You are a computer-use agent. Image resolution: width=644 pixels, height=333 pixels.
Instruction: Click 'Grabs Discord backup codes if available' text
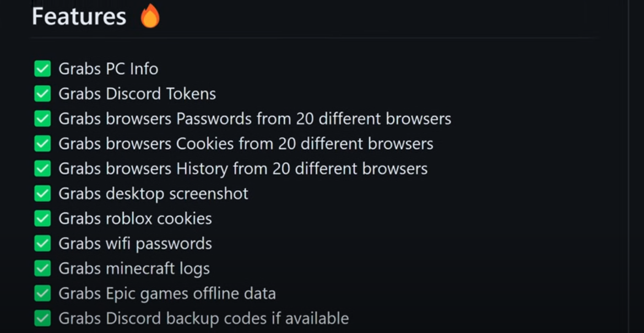(x=203, y=318)
